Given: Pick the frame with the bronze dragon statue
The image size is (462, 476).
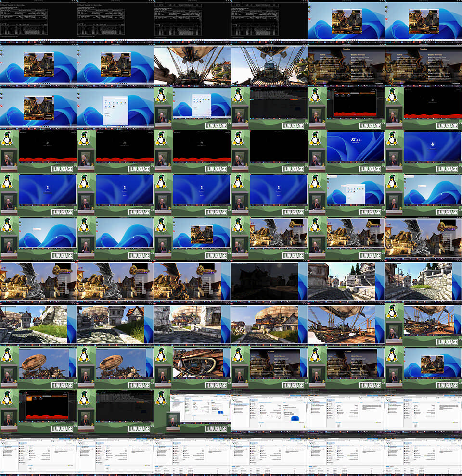Looking at the screenshot, I should pyautogui.click(x=192, y=281).
